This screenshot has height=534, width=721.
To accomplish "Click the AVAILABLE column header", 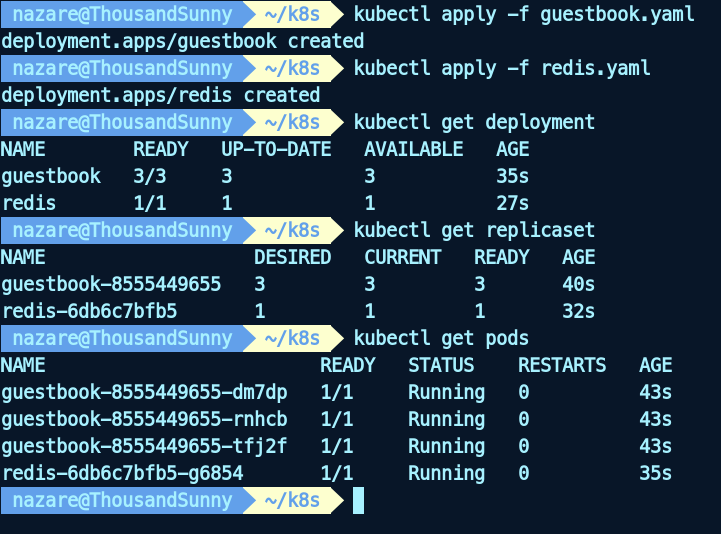I will point(413,149).
